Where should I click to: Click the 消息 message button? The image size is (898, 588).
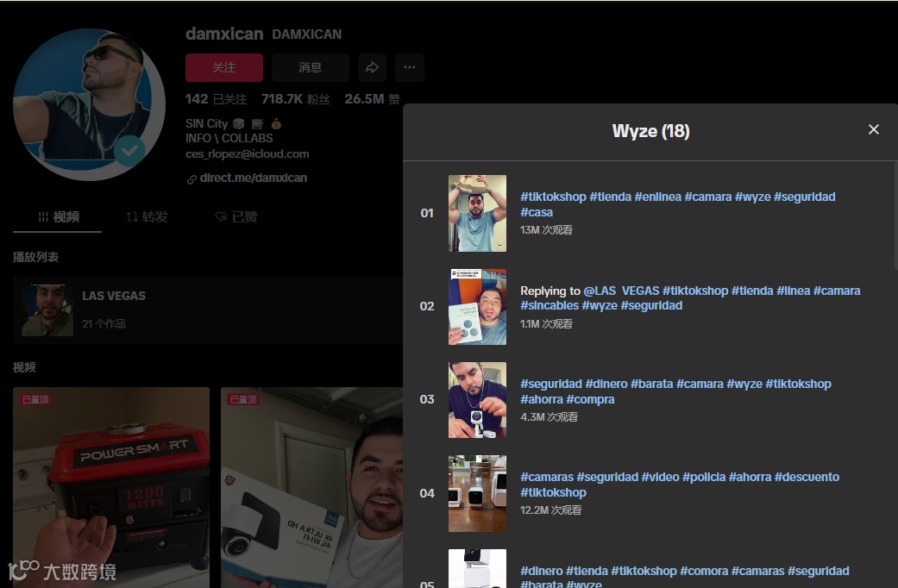(x=311, y=67)
